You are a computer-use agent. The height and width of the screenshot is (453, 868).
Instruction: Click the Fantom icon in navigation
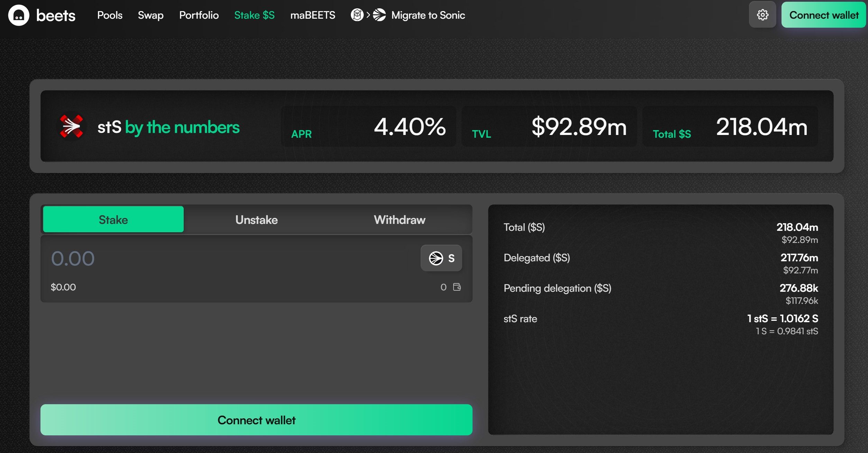click(x=357, y=15)
